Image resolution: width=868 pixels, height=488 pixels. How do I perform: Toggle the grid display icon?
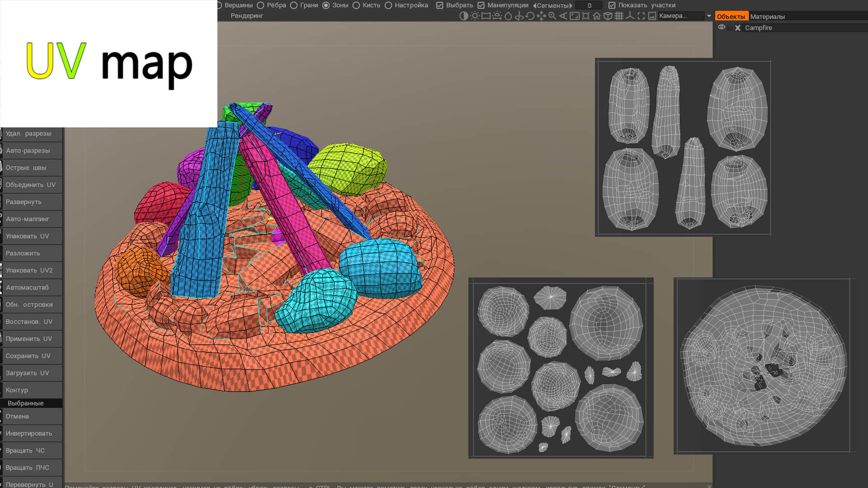[619, 16]
